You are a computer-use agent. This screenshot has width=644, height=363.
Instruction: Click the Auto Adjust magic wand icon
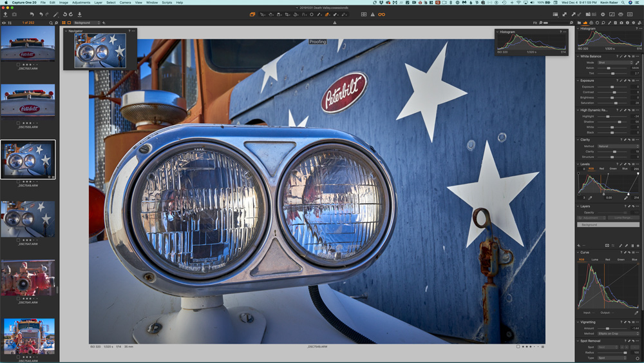[56, 14]
